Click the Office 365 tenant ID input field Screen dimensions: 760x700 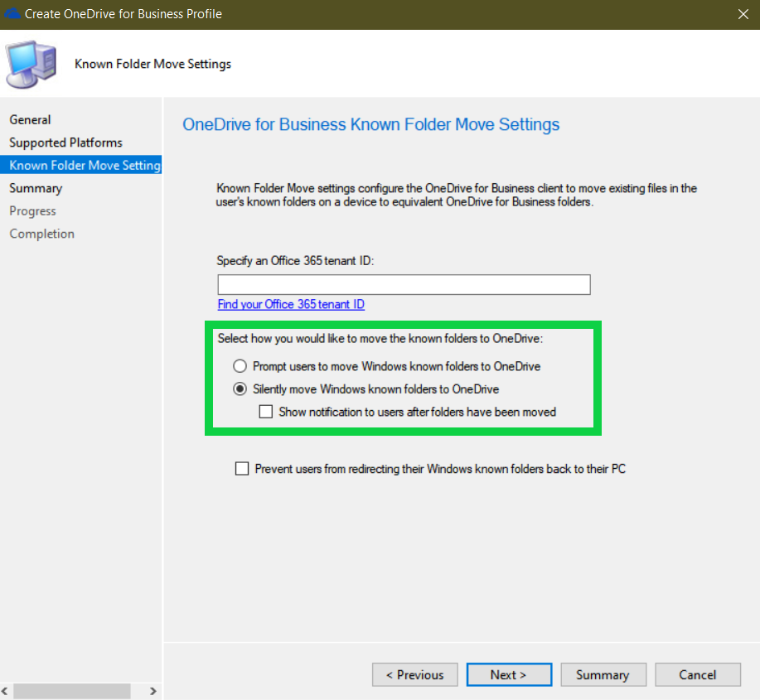pyautogui.click(x=404, y=284)
